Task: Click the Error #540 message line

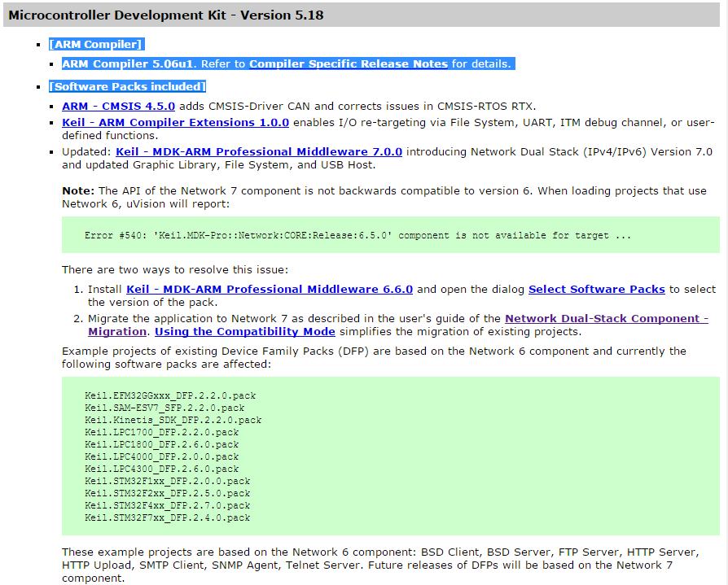Action: [x=357, y=235]
